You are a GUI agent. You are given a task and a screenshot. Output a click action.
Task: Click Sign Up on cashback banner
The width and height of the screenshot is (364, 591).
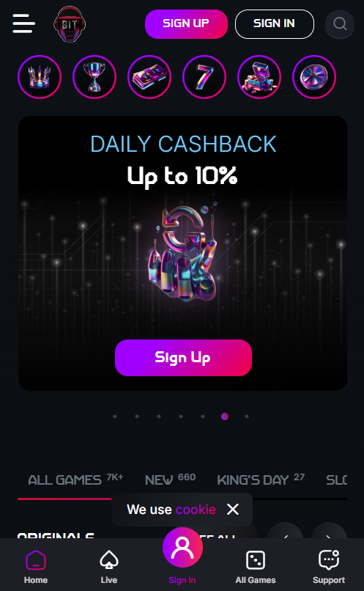[183, 358]
